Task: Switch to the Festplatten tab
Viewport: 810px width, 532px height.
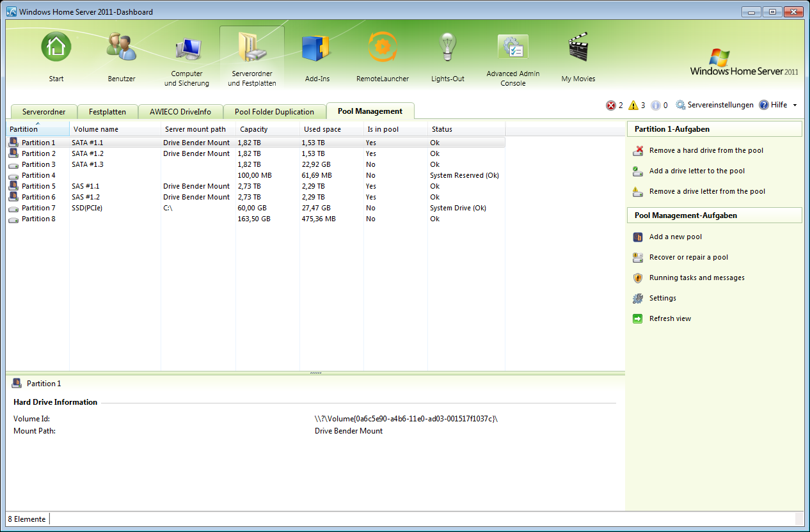Action: (107, 112)
